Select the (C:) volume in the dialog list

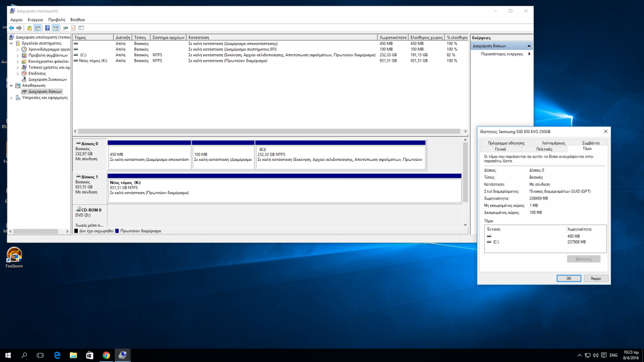tap(546, 242)
